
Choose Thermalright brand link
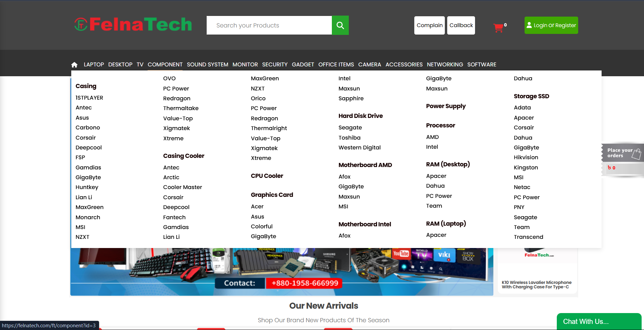[269, 128]
